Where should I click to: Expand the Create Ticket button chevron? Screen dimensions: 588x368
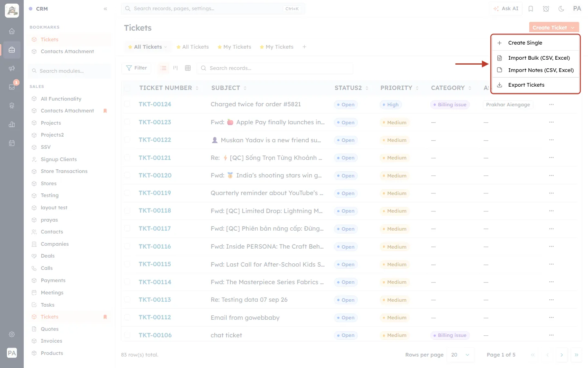[x=572, y=28]
